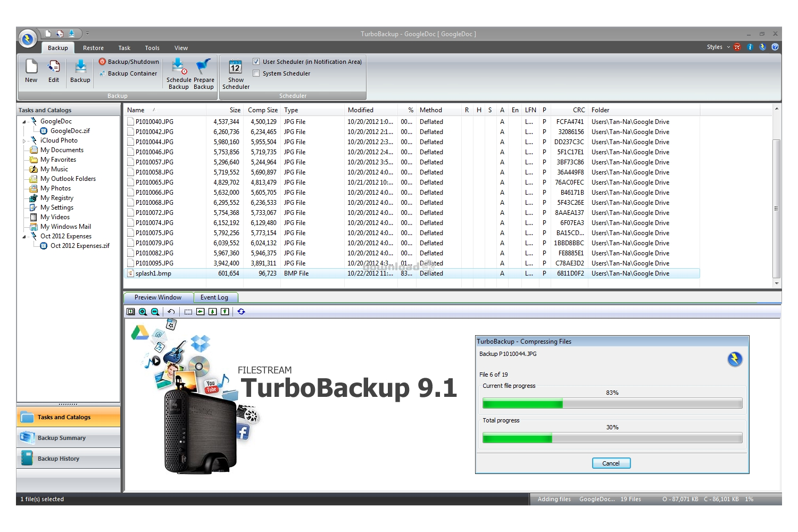Click the shield update icon in title bar
This screenshot has width=798, height=532.
point(762,47)
